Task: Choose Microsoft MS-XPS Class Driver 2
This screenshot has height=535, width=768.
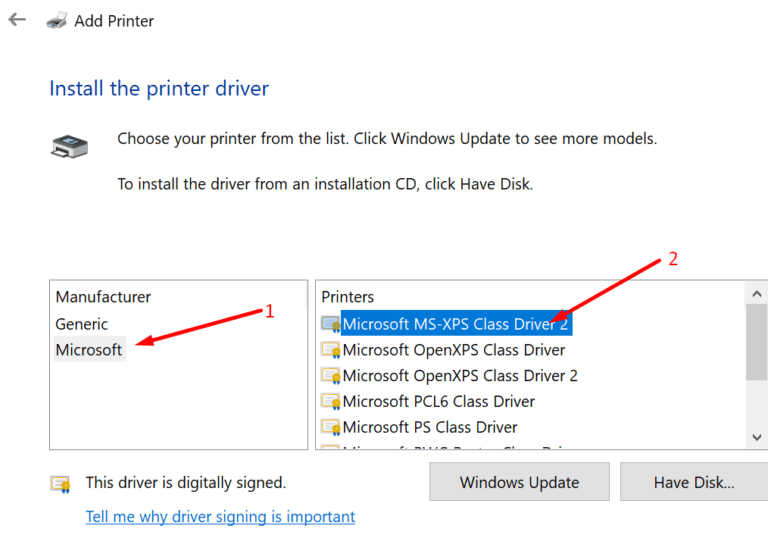Action: click(x=455, y=324)
